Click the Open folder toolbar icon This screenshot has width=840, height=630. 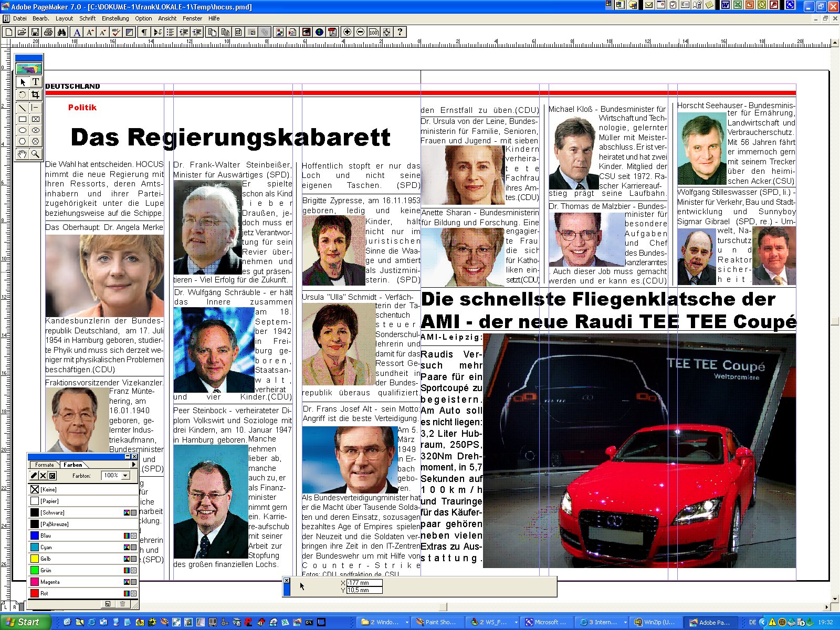pos(22,32)
